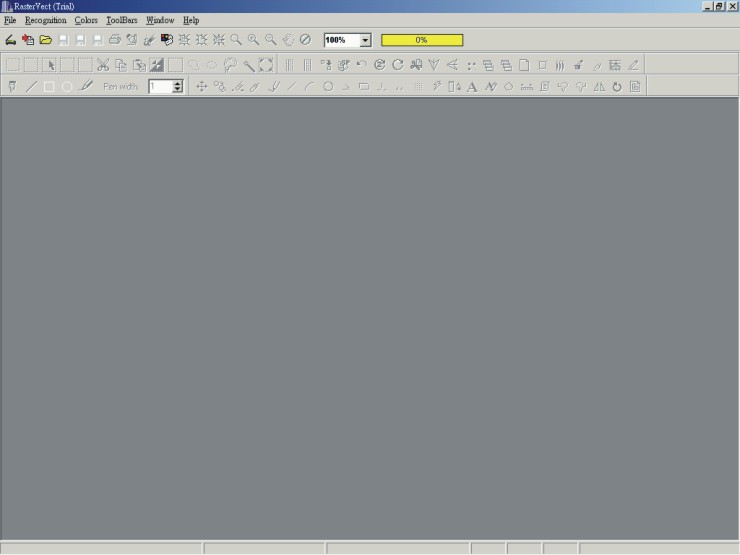
Task: Select the hand pan tool
Action: pos(288,40)
